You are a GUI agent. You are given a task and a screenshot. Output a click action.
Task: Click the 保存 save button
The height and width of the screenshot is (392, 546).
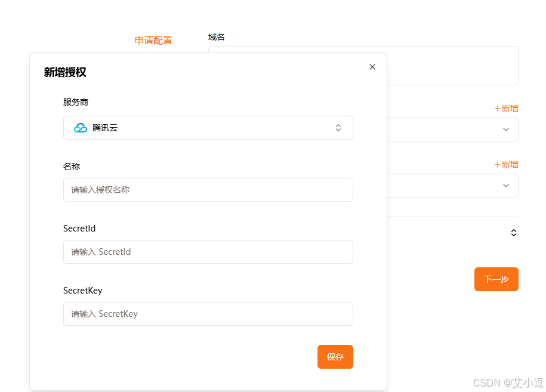(x=335, y=357)
